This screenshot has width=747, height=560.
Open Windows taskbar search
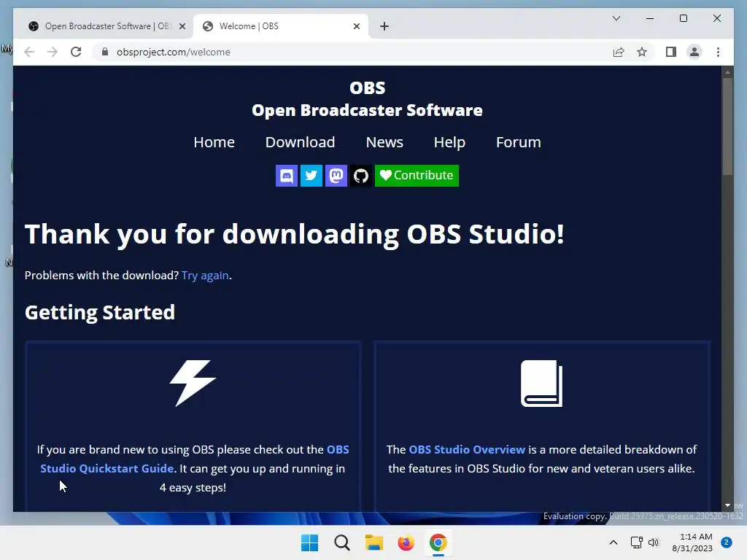tap(341, 542)
